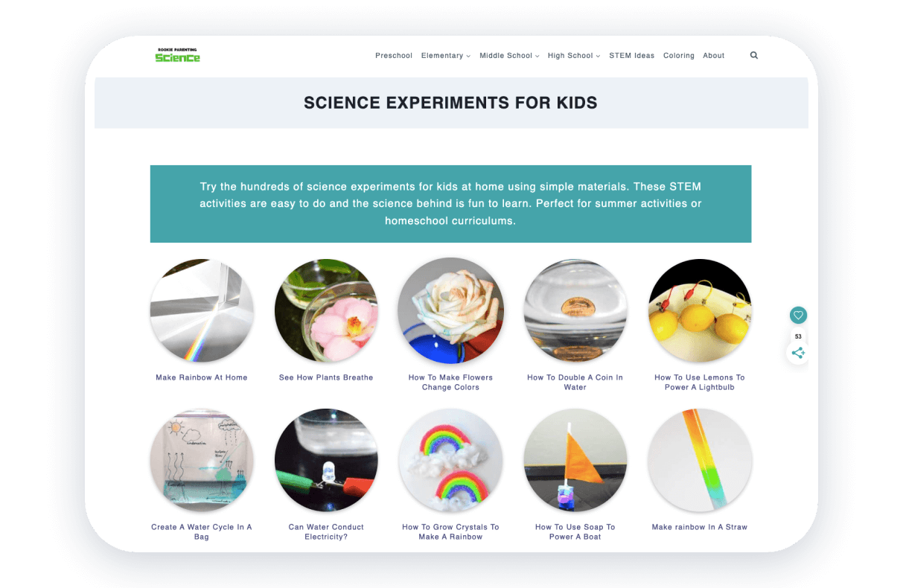Open the About page

tap(713, 55)
